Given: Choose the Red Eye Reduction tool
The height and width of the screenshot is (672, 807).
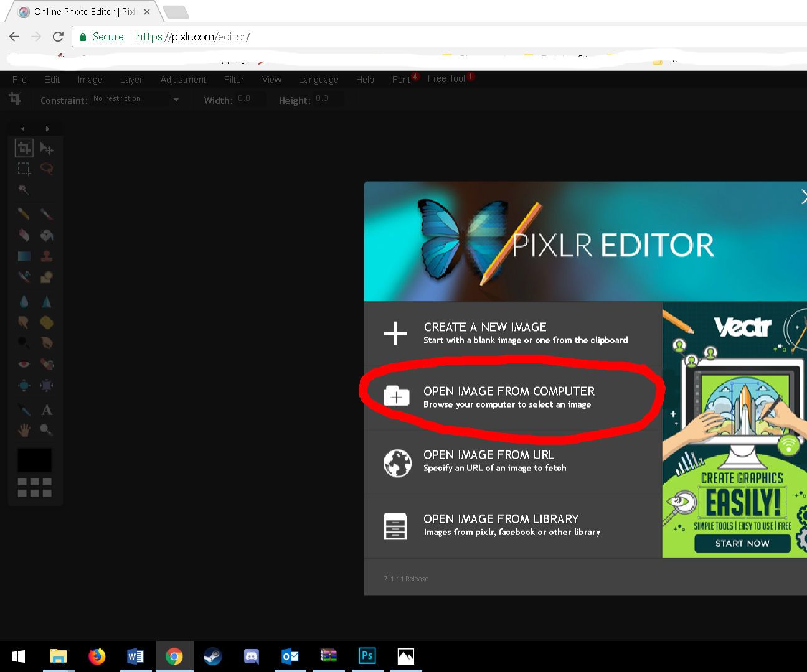Looking at the screenshot, I should click(x=24, y=364).
